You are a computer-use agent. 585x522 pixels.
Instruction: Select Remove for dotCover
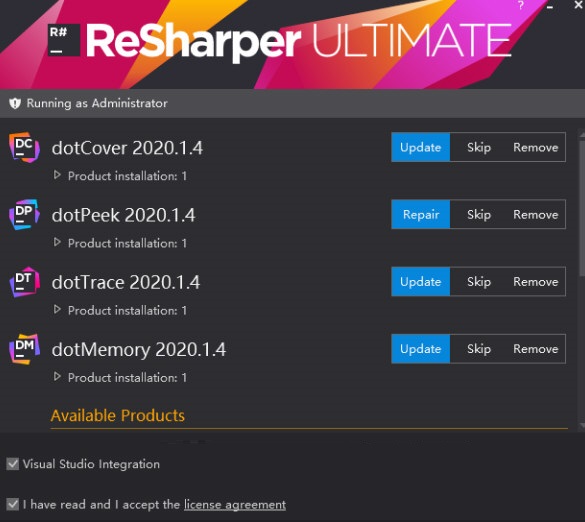[x=535, y=147]
